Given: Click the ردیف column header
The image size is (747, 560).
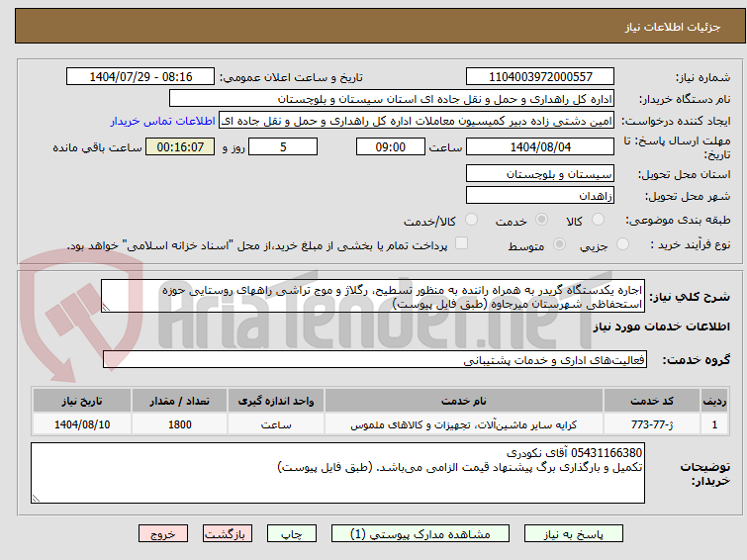Looking at the screenshot, I should coord(714,401).
